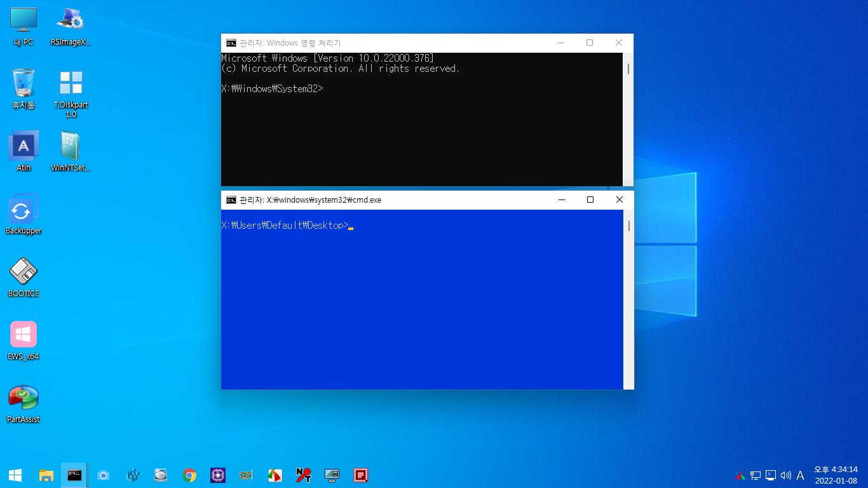
Task: Click the title bar of the X:\windows\system32\cmd.exe window
Action: pyautogui.click(x=427, y=200)
